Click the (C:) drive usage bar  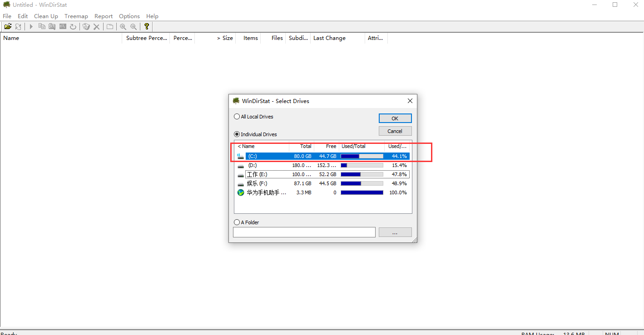click(x=362, y=156)
